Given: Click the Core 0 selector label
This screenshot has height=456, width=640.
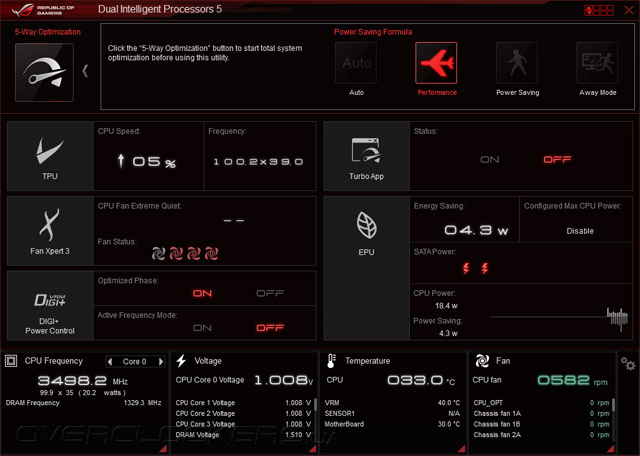Looking at the screenshot, I should click(x=134, y=362).
